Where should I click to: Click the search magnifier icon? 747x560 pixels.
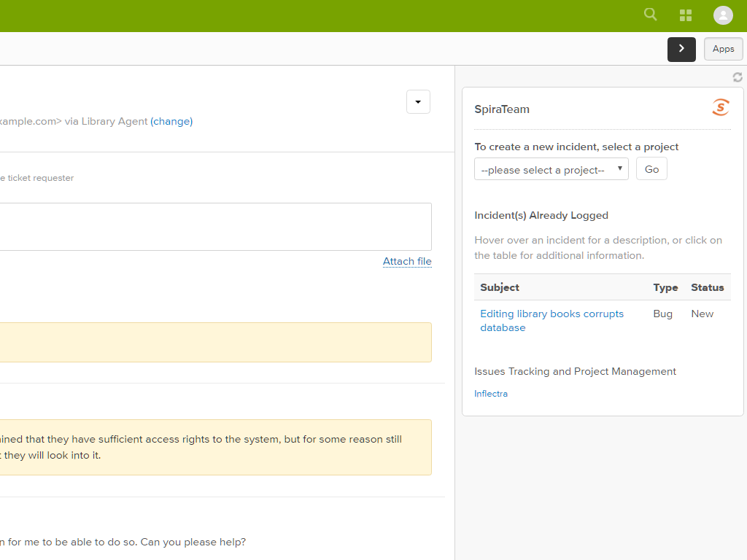coord(650,15)
